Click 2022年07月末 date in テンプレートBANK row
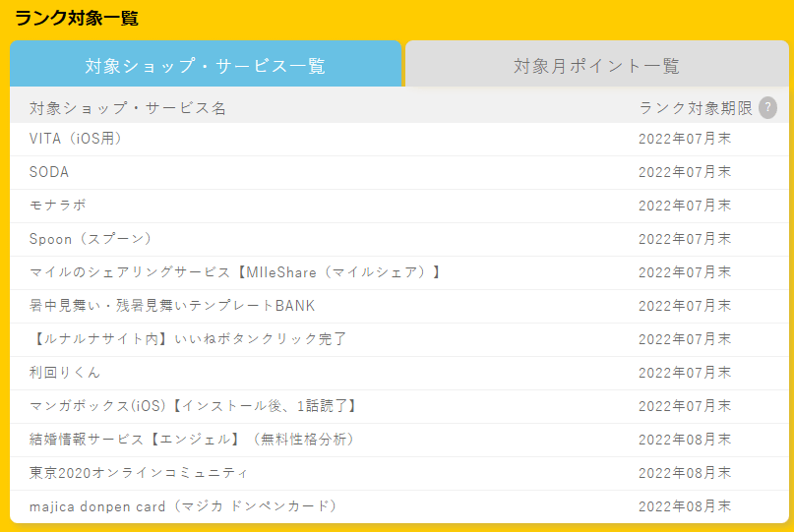The width and height of the screenshot is (794, 532). click(685, 306)
